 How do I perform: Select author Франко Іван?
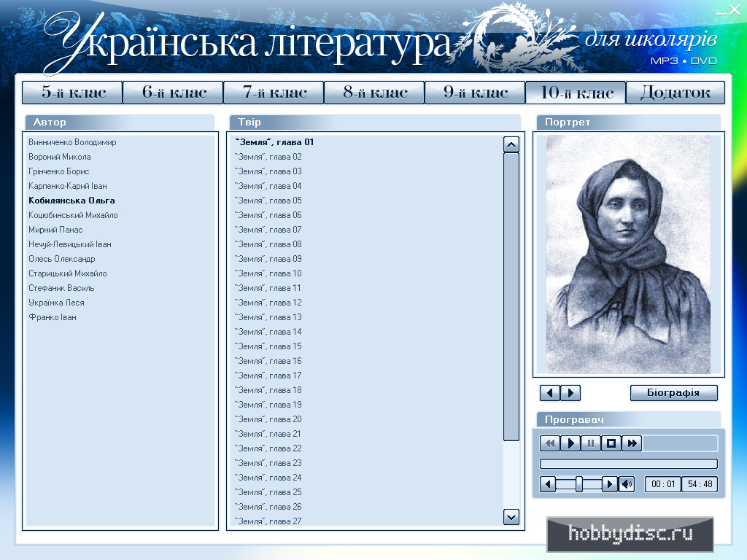point(53,317)
